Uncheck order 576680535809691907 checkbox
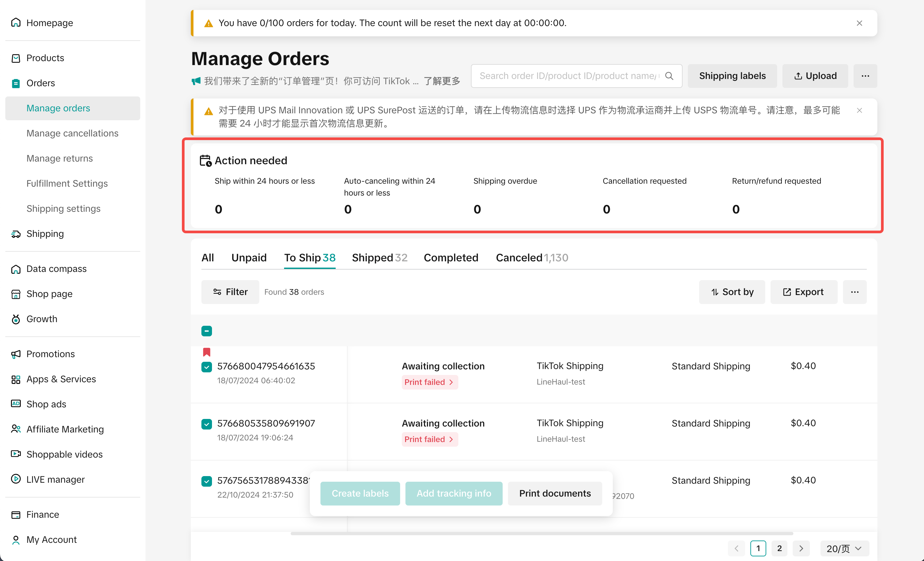Viewport: 924px width, 561px height. [x=207, y=424]
